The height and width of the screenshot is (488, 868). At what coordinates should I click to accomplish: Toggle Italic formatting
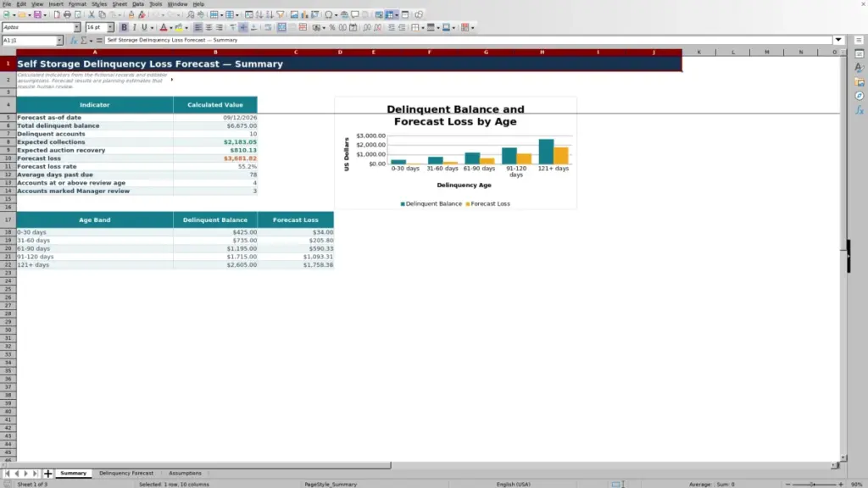pos(135,27)
